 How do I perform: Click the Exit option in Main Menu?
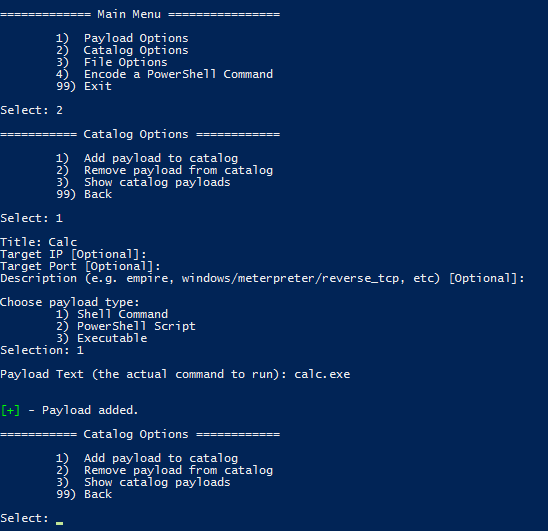(84, 86)
